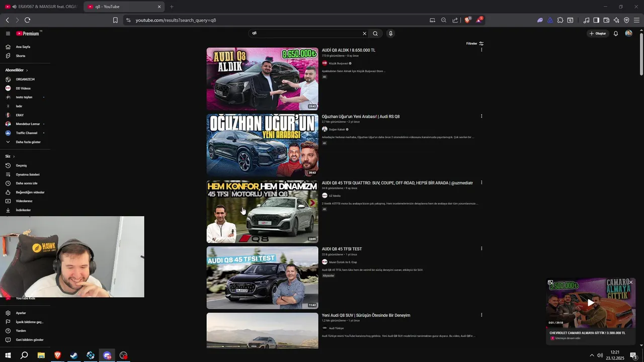Open more options for Yeni Audi Q8 SUV
Image resolution: width=644 pixels, height=362 pixels.
pyautogui.click(x=481, y=315)
